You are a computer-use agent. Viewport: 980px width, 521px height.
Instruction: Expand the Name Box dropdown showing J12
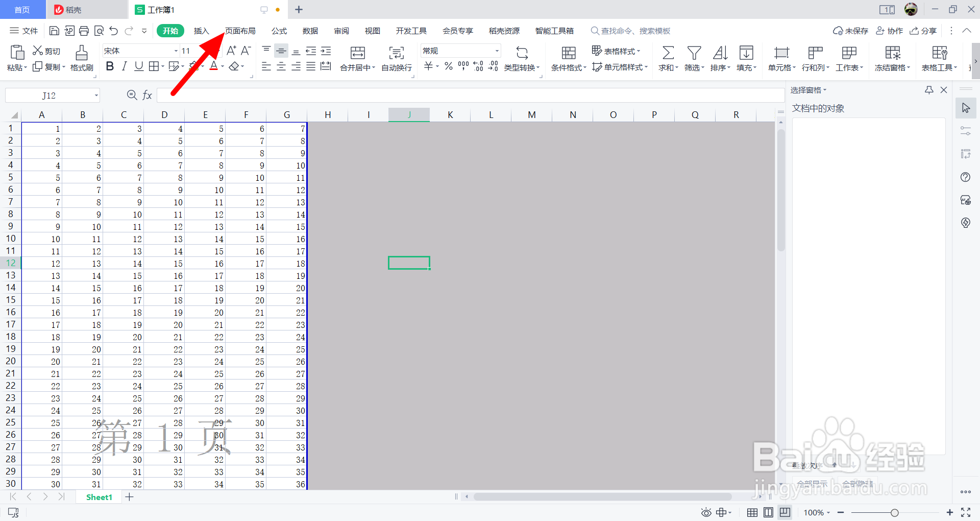click(96, 96)
